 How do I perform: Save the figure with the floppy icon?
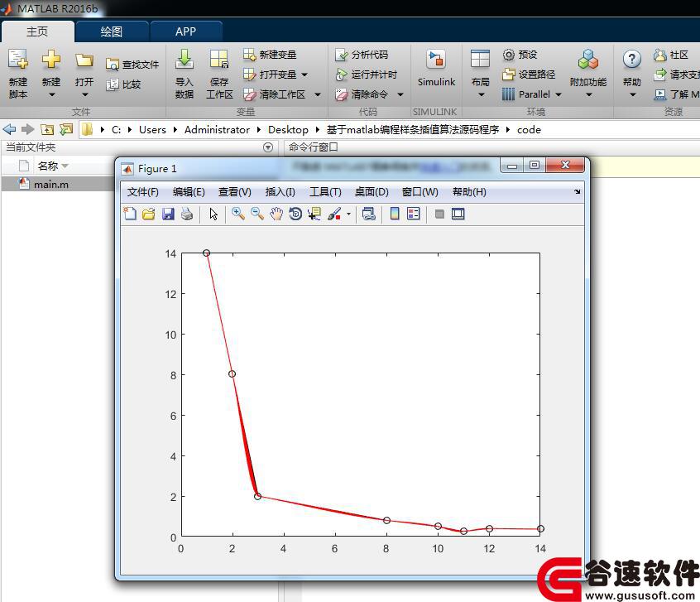tap(168, 214)
